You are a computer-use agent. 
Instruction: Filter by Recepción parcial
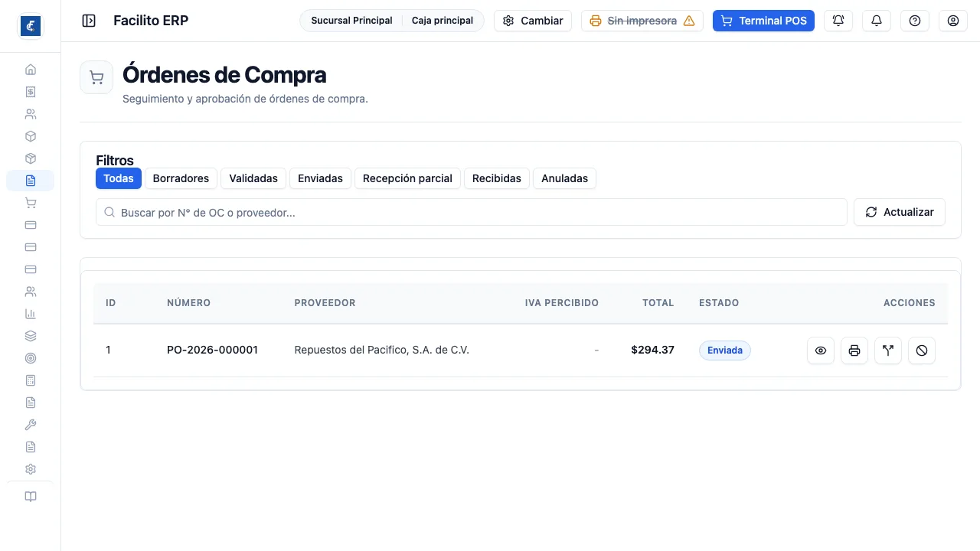coord(407,178)
